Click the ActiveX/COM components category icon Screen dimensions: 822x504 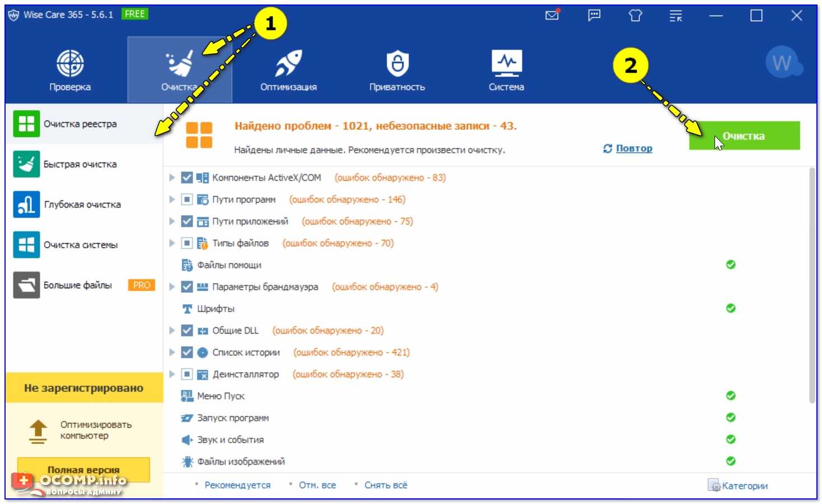(x=202, y=178)
